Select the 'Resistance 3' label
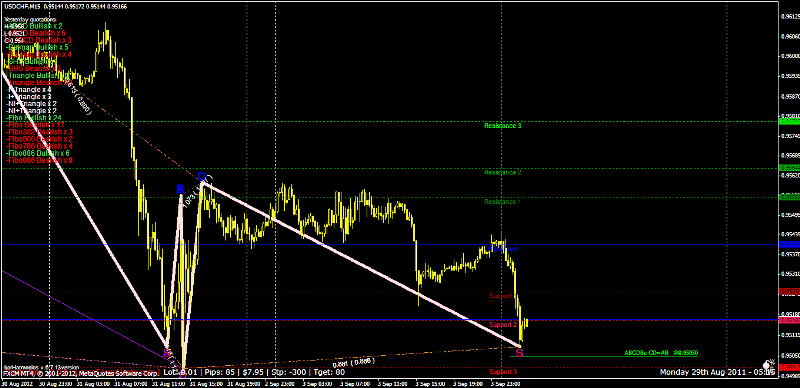The image size is (800, 388). point(503,126)
